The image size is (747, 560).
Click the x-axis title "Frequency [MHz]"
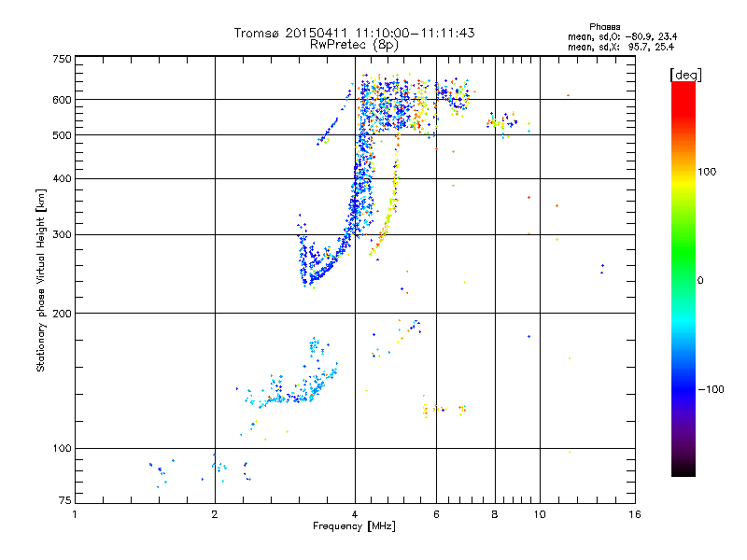(x=354, y=526)
